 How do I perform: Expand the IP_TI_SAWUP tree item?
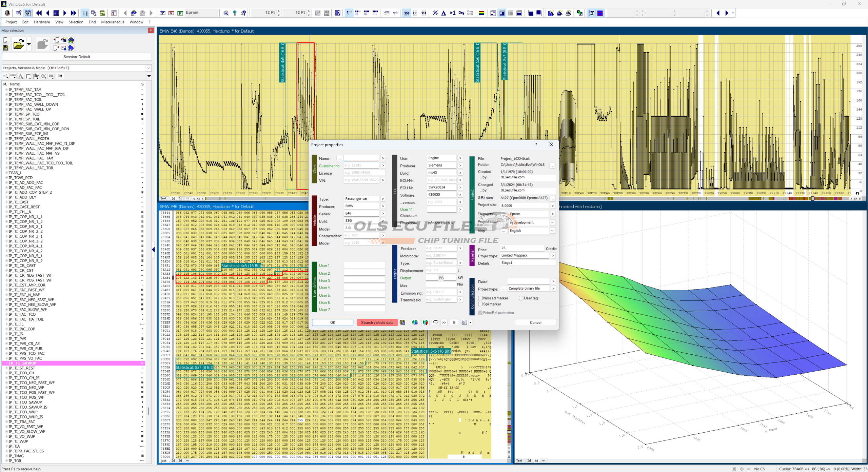[x=6, y=363]
